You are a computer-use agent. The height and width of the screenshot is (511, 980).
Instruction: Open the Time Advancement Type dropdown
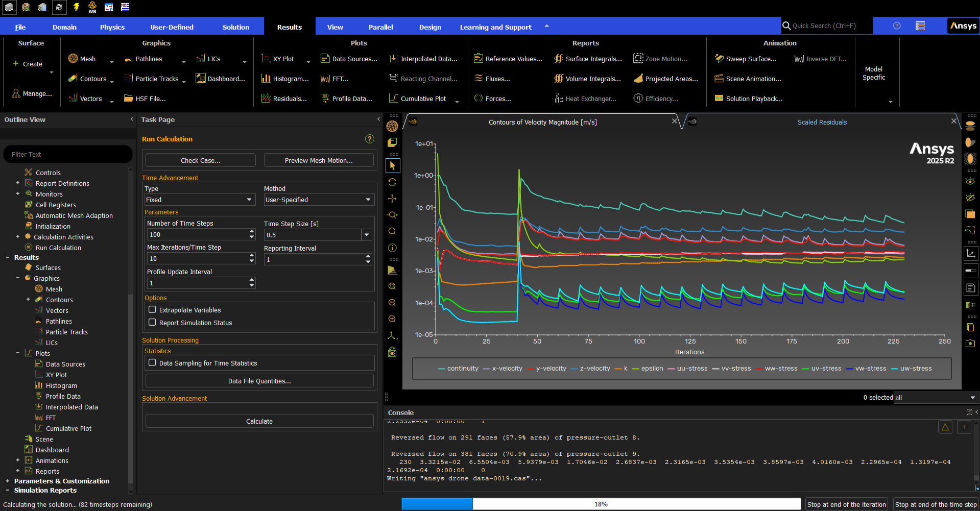[200, 200]
